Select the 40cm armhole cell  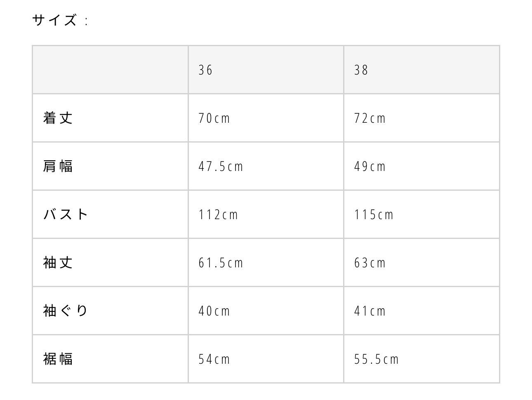click(214, 311)
